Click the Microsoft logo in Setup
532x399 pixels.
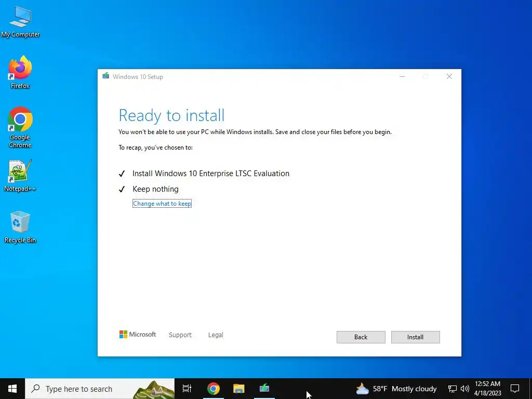(x=137, y=335)
